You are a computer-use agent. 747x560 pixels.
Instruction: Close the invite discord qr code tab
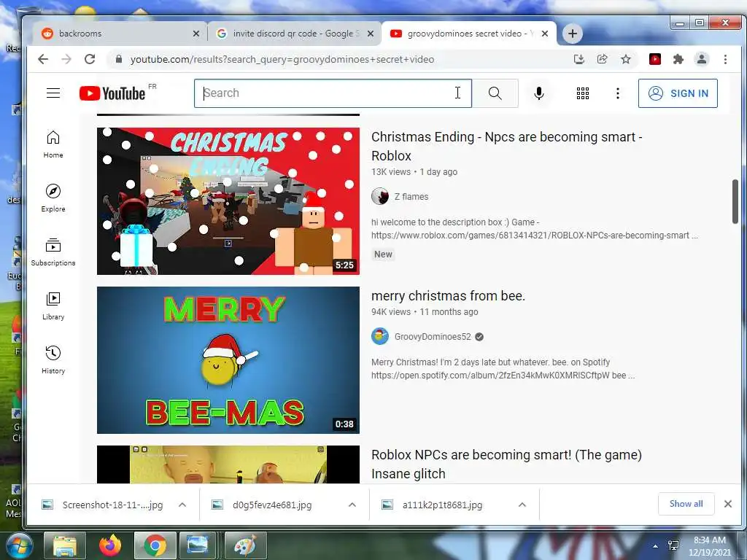(x=371, y=34)
